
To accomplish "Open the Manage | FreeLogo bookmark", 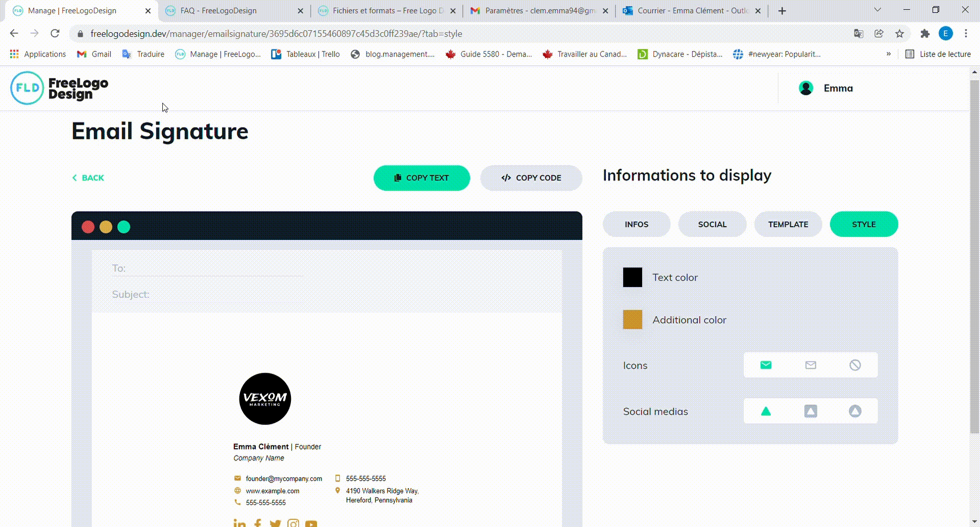I will tap(217, 54).
